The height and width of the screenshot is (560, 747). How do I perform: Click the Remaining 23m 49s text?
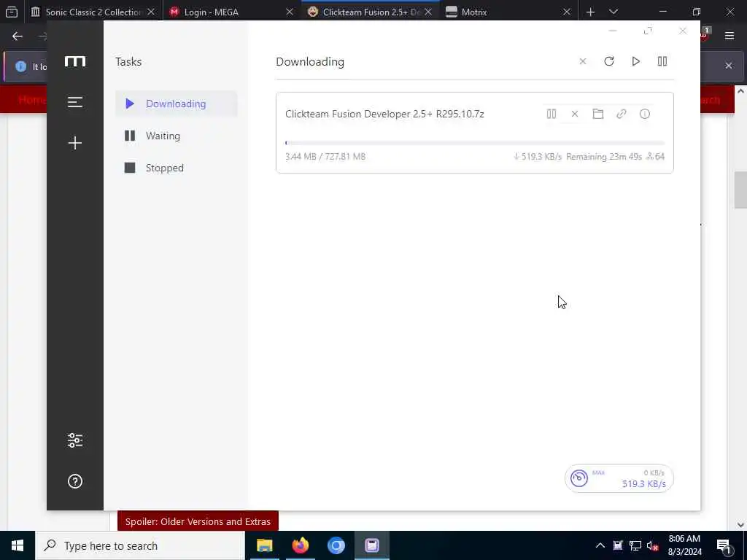(x=603, y=156)
